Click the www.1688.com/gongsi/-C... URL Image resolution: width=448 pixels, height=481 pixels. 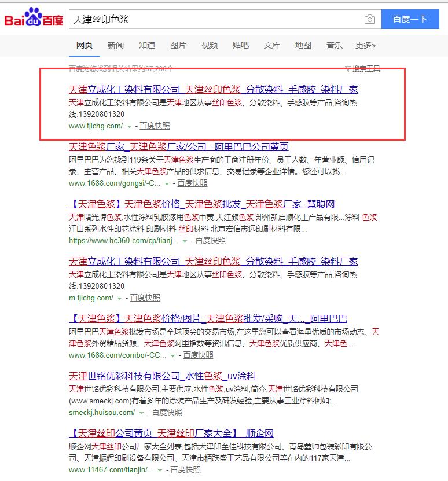coord(115,183)
